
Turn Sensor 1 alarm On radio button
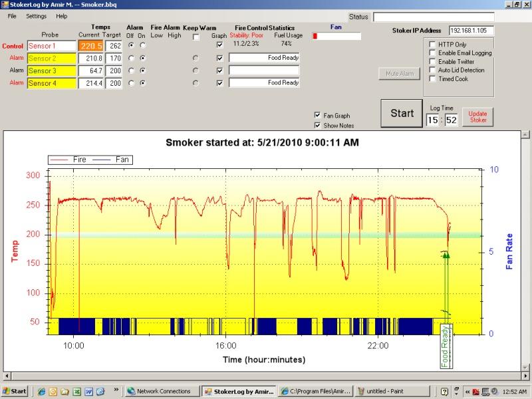(142, 45)
